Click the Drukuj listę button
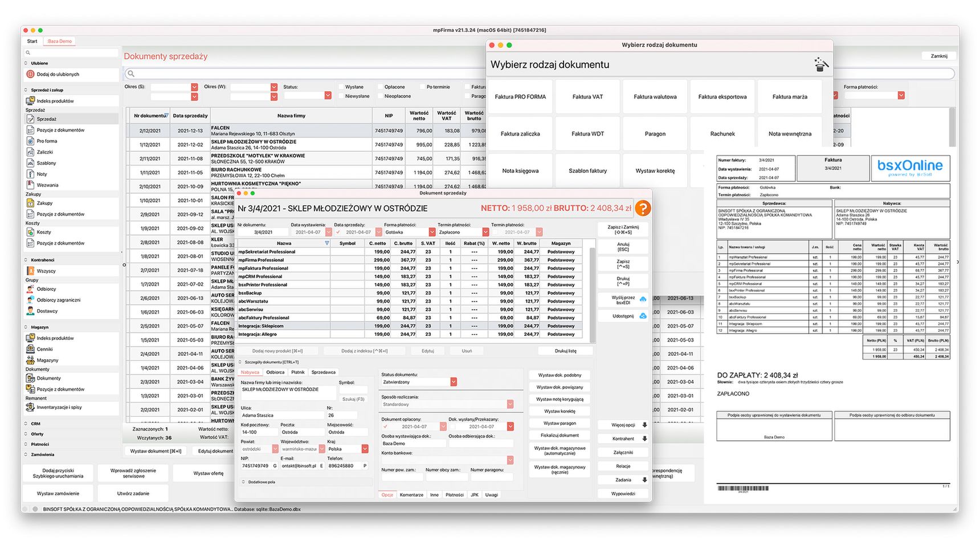This screenshot has height=552, width=980. (x=565, y=351)
